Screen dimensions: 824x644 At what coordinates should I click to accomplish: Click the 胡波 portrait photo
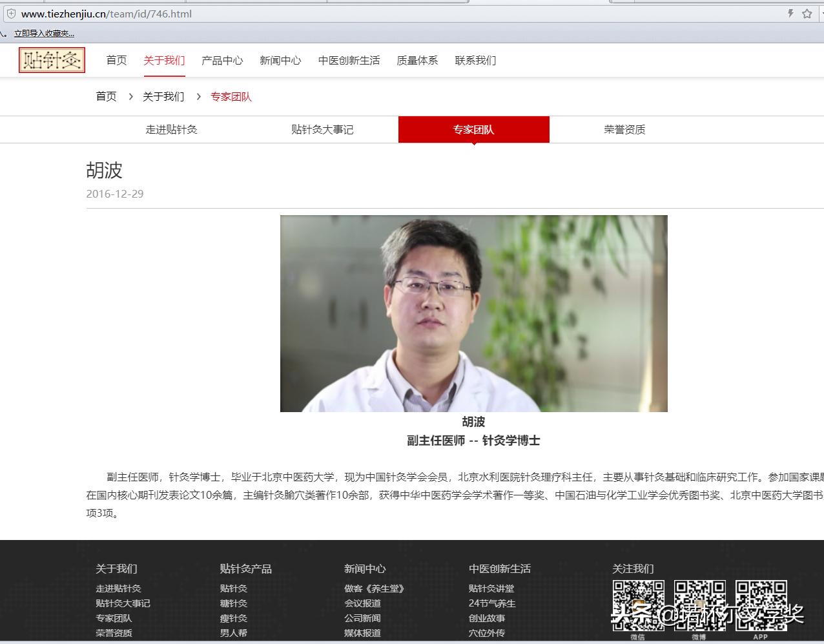(x=473, y=313)
